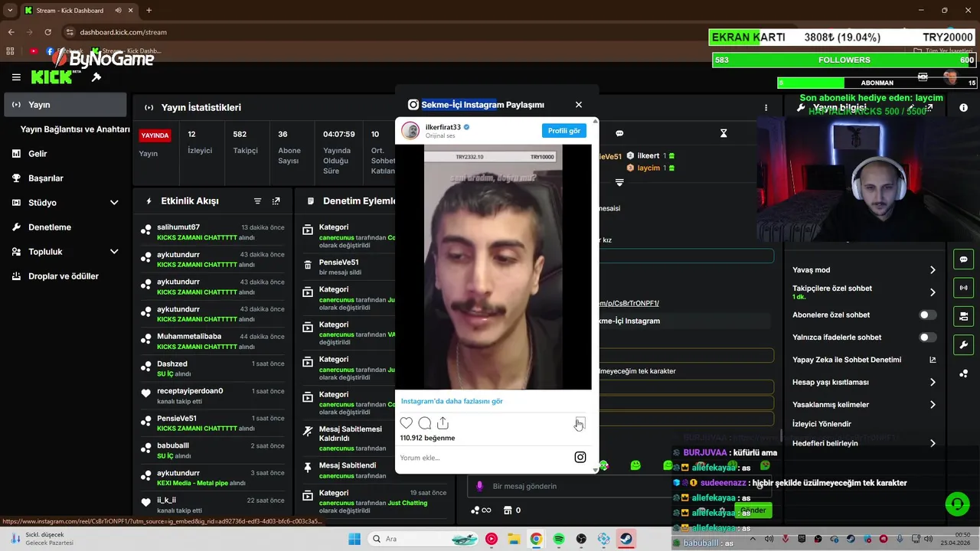
Task: Open the Windows Start menu
Action: 354,539
